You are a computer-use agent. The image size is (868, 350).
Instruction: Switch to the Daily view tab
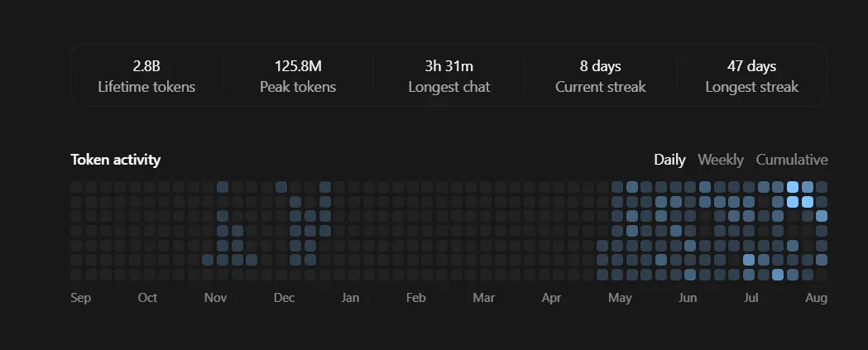pos(669,160)
